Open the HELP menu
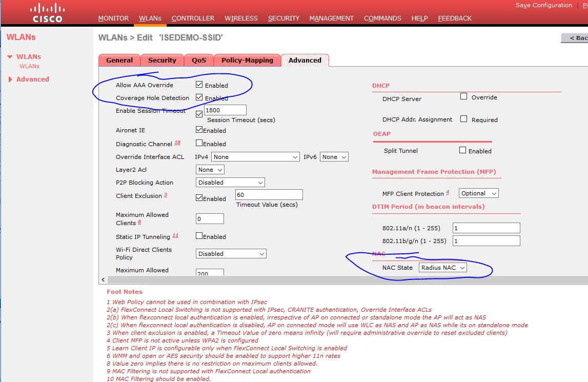 pyautogui.click(x=419, y=18)
